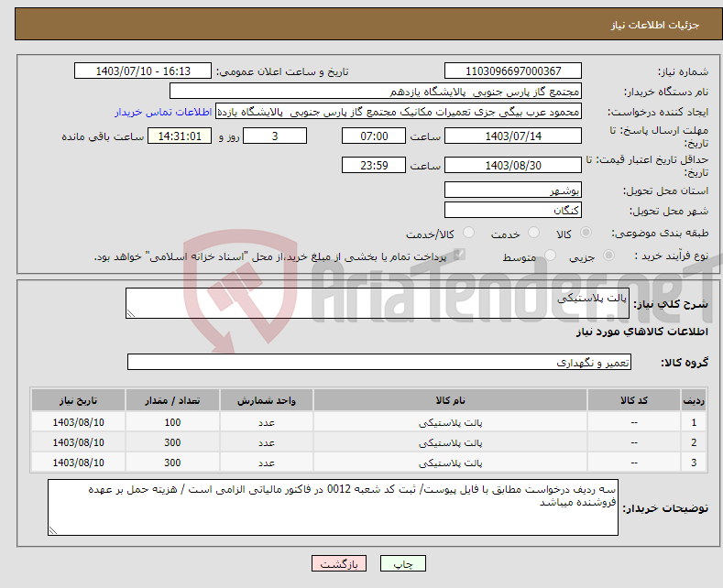Screen dimensions: 723x588
Task: Click the deadline time field 07:00
Action: tap(374, 136)
